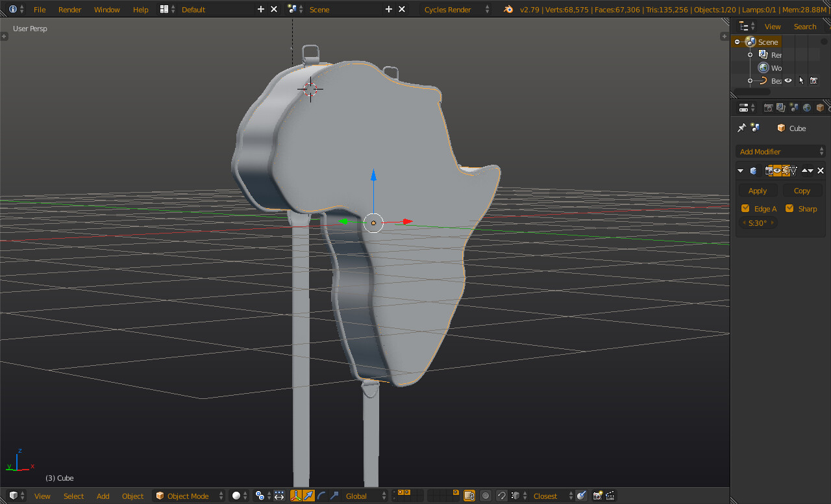
Task: Toggle lock camera and layers to scene
Action: pos(469,496)
